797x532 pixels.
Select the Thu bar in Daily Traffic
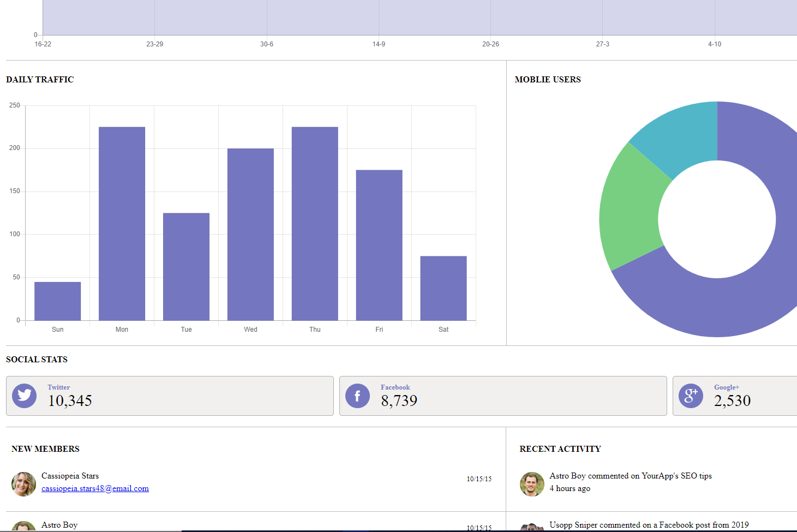(315, 224)
